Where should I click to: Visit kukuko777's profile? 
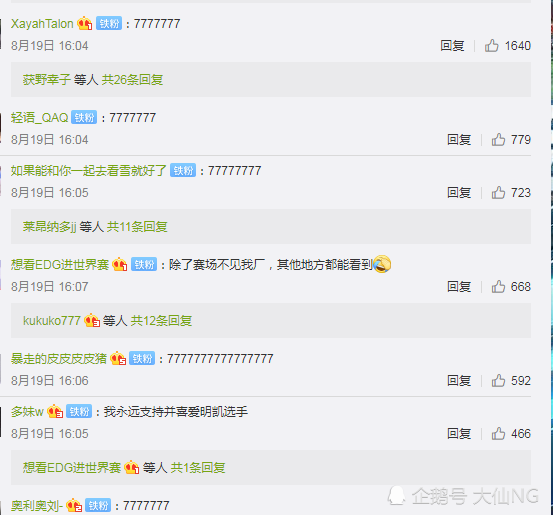click(x=52, y=321)
